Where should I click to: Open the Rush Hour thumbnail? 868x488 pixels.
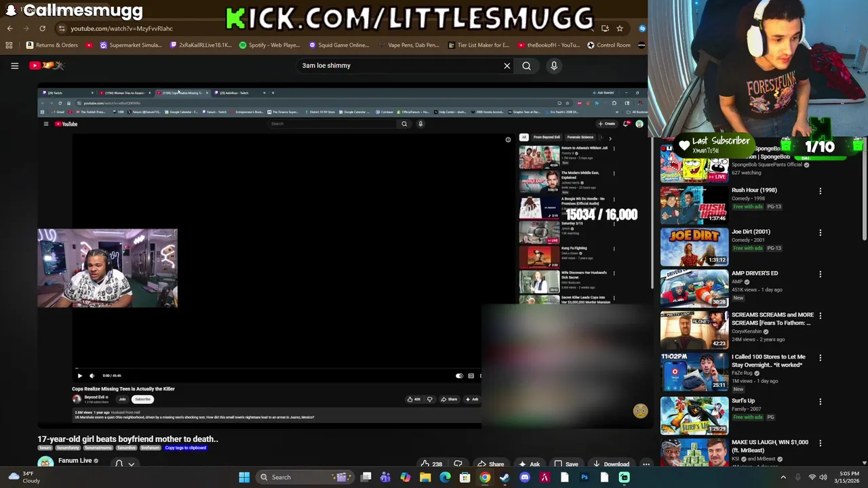pos(694,205)
